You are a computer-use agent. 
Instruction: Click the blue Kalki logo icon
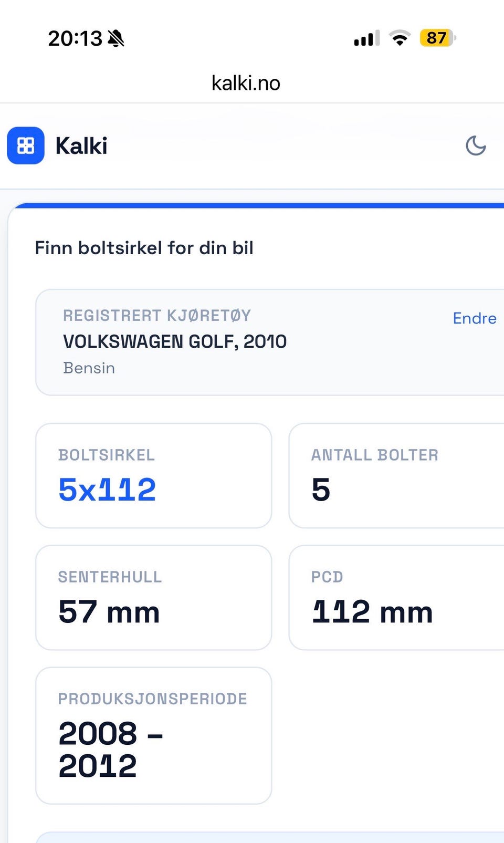pos(26,145)
